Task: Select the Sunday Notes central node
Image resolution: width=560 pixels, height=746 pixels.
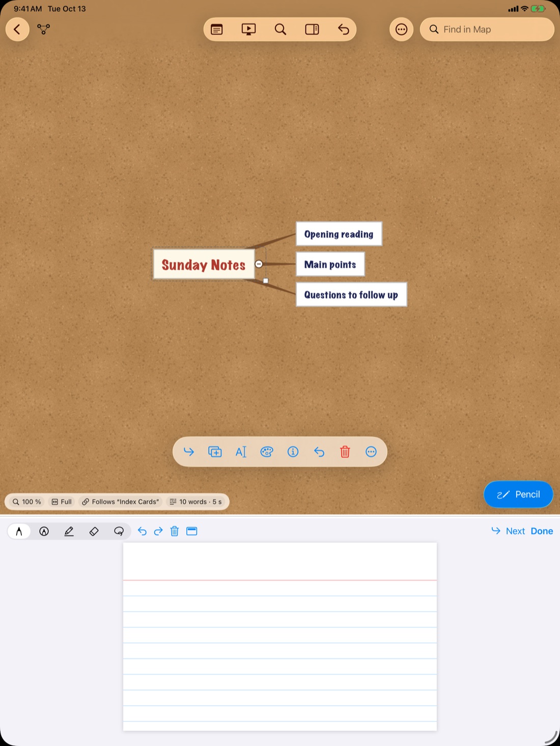Action: coord(204,265)
